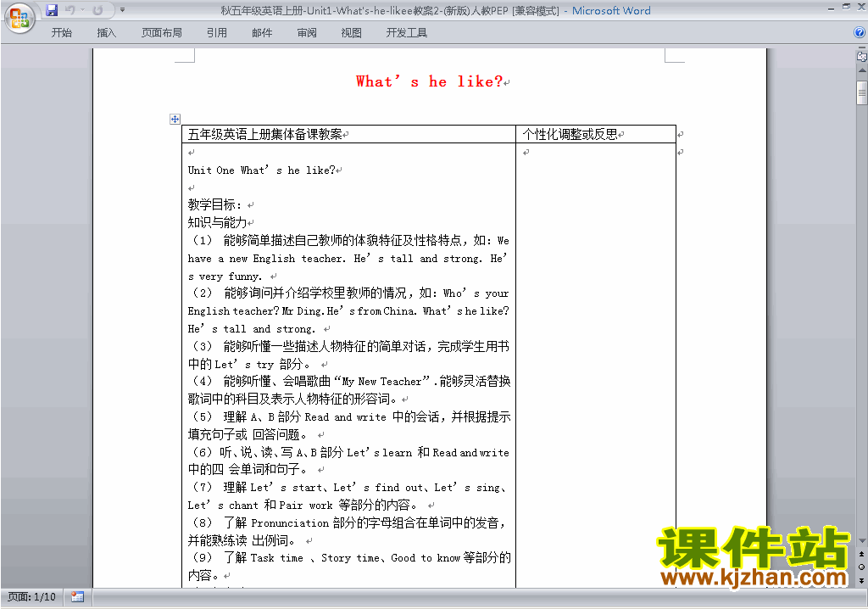Click the line starting with (7) 理解 Let's start
Viewport: 868px width, 609px height.
[x=348, y=488]
